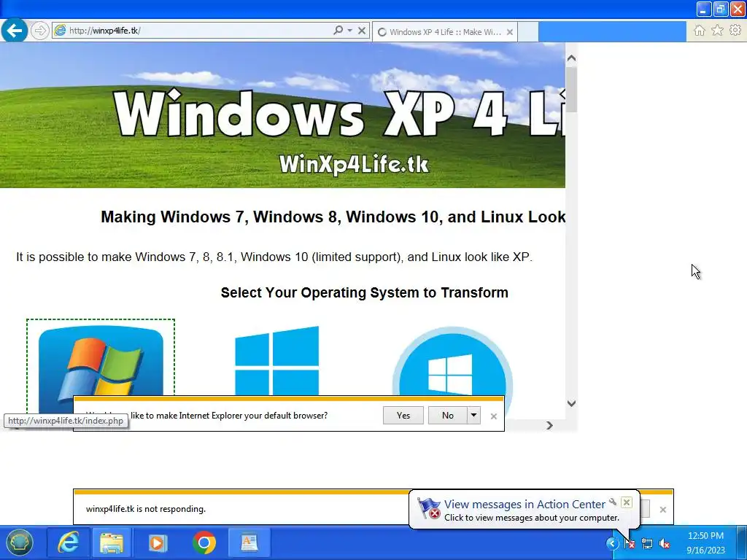Select the Windows 7 logo option
Screen dimensions: 747x560
tap(101, 362)
